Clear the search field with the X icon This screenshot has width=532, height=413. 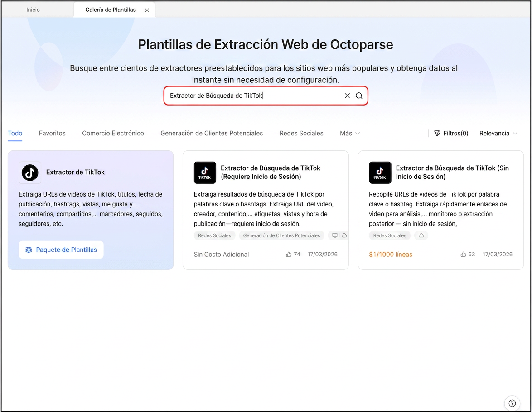tap(347, 96)
